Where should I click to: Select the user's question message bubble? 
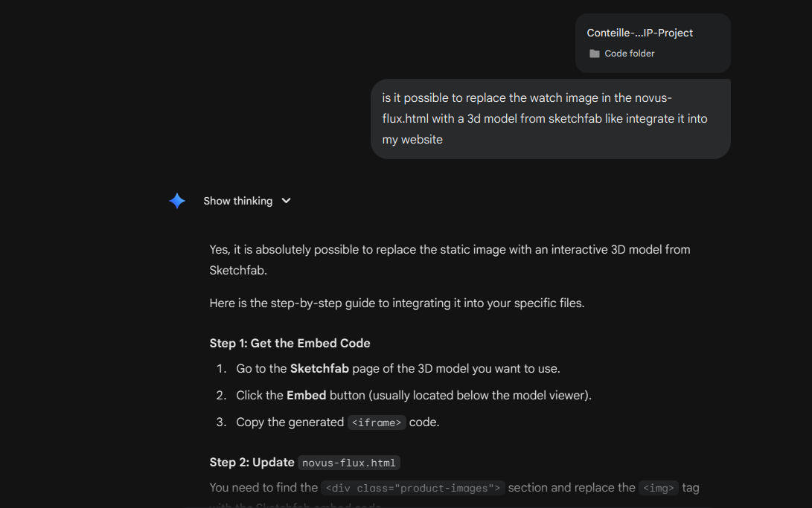click(550, 118)
